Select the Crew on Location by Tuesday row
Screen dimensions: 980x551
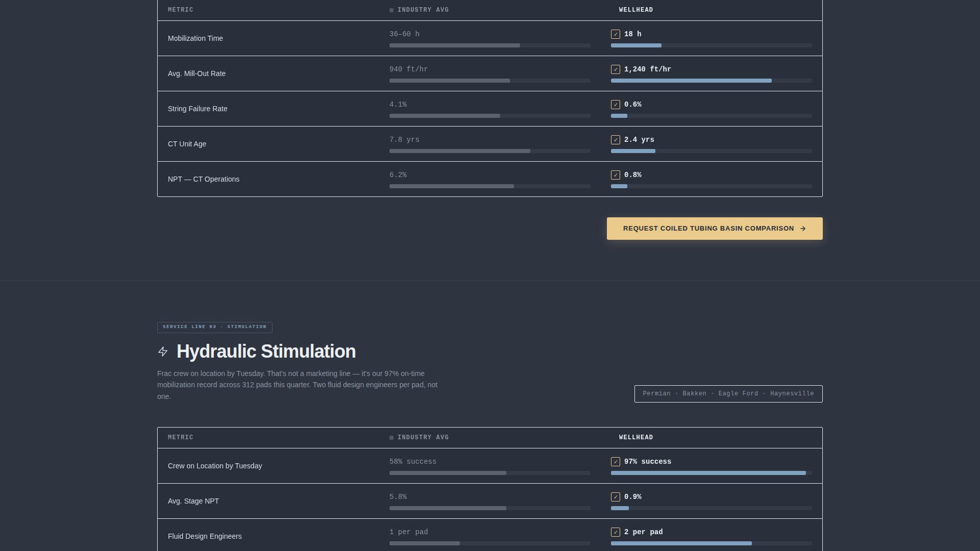(x=215, y=466)
